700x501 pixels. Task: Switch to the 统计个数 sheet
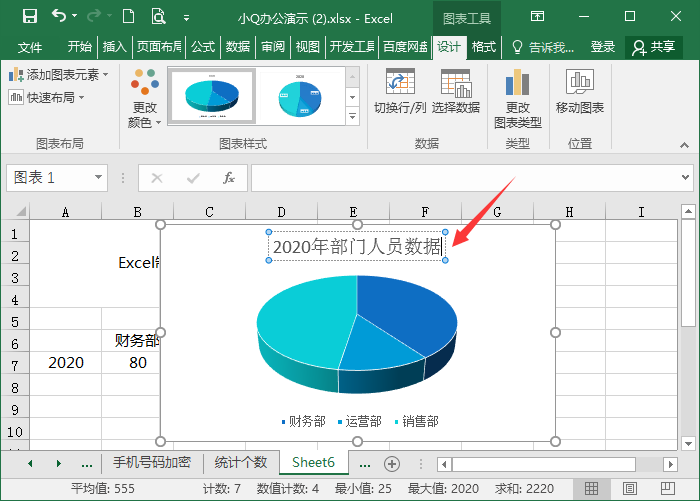coord(241,462)
